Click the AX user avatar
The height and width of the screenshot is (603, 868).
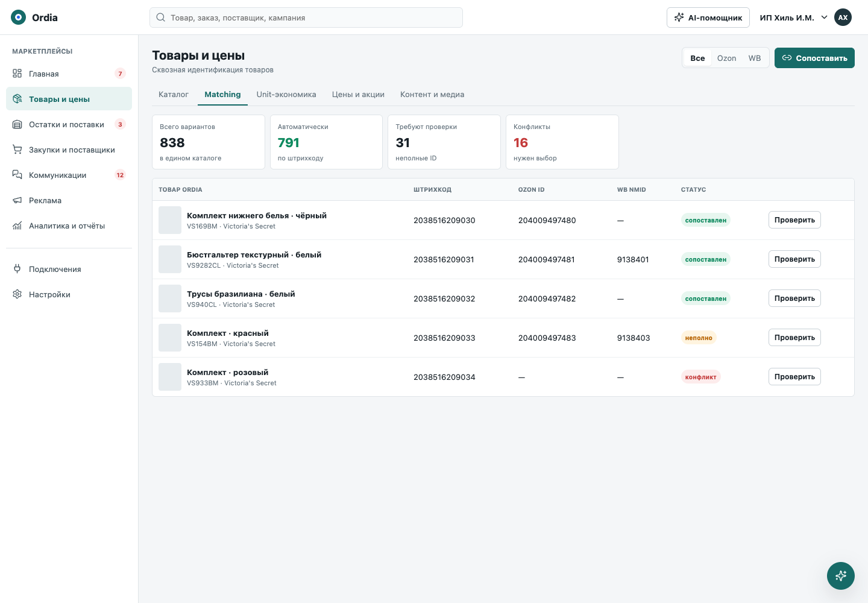pyautogui.click(x=843, y=17)
